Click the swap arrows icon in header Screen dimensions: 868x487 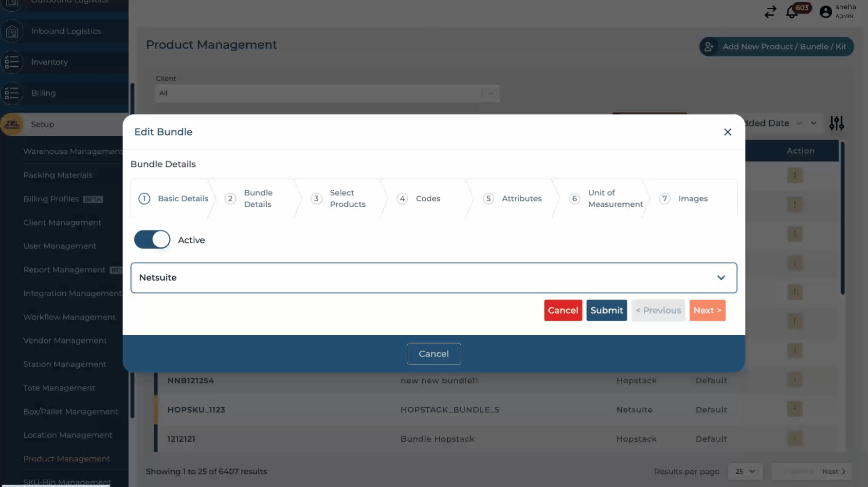[770, 12]
